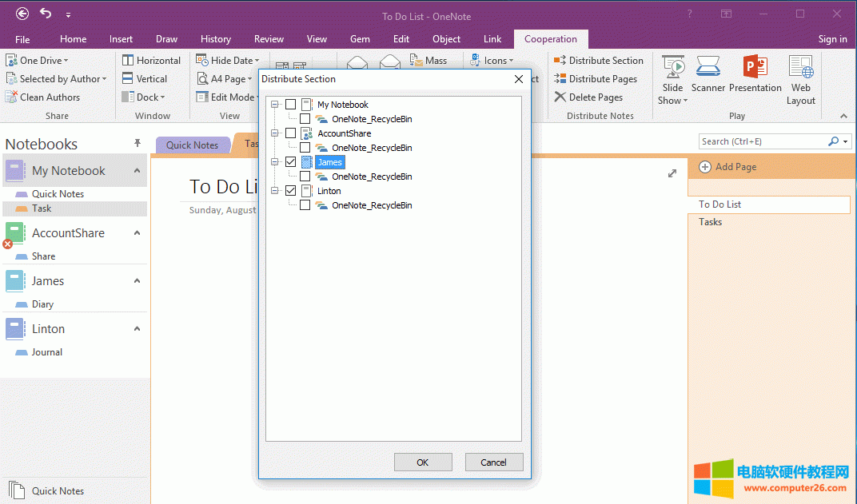857x504 pixels.
Task: Collapse the My Notebook tree node
Action: coord(276,105)
